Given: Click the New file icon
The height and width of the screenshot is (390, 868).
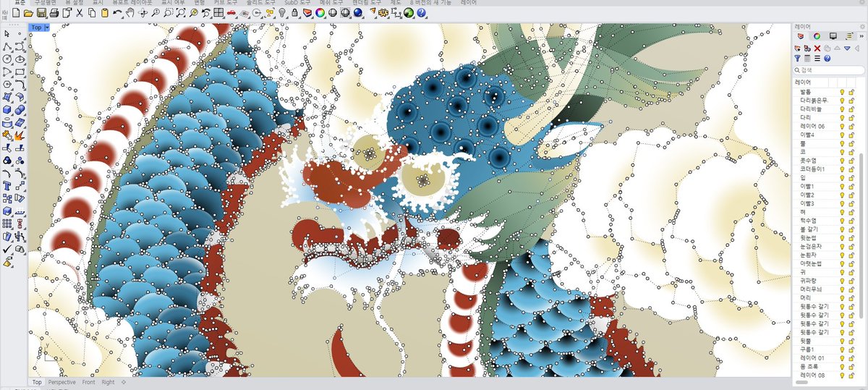Looking at the screenshot, I should tap(16, 13).
